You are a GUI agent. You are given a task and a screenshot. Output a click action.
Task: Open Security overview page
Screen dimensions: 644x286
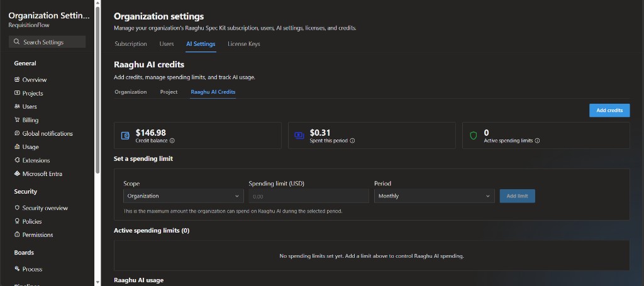tap(45, 207)
